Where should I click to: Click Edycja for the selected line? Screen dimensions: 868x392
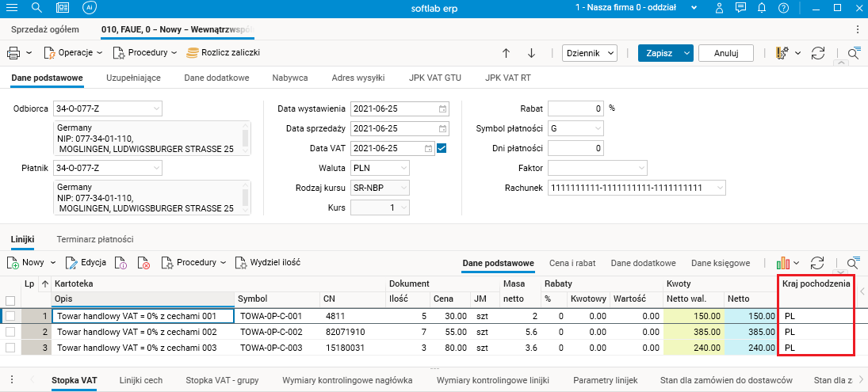click(x=86, y=263)
